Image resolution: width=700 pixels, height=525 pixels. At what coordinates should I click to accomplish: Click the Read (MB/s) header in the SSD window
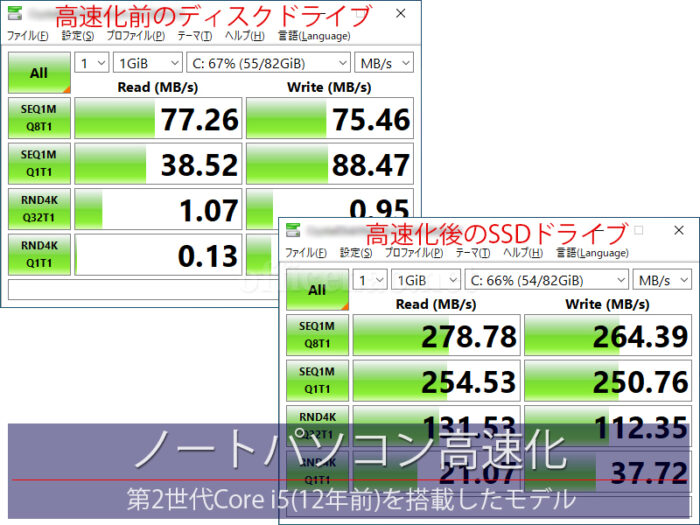(x=436, y=304)
